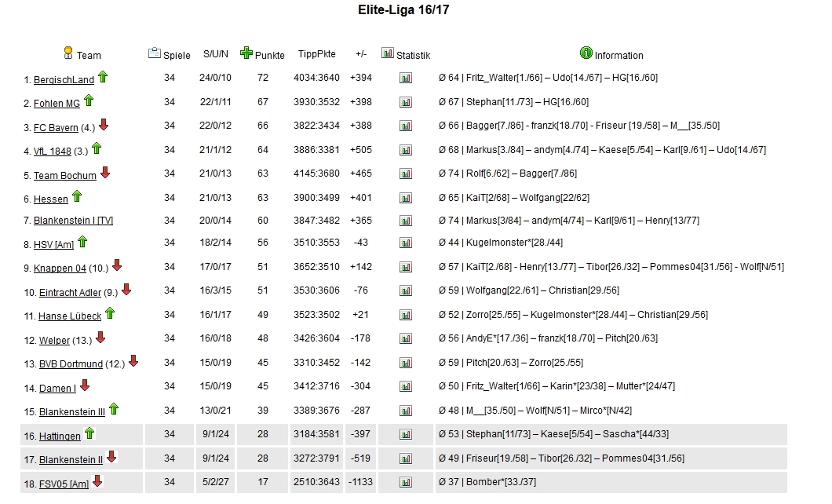The image size is (832, 504).
Task: Click green up arrow next to Hattingen
Action: [89, 433]
